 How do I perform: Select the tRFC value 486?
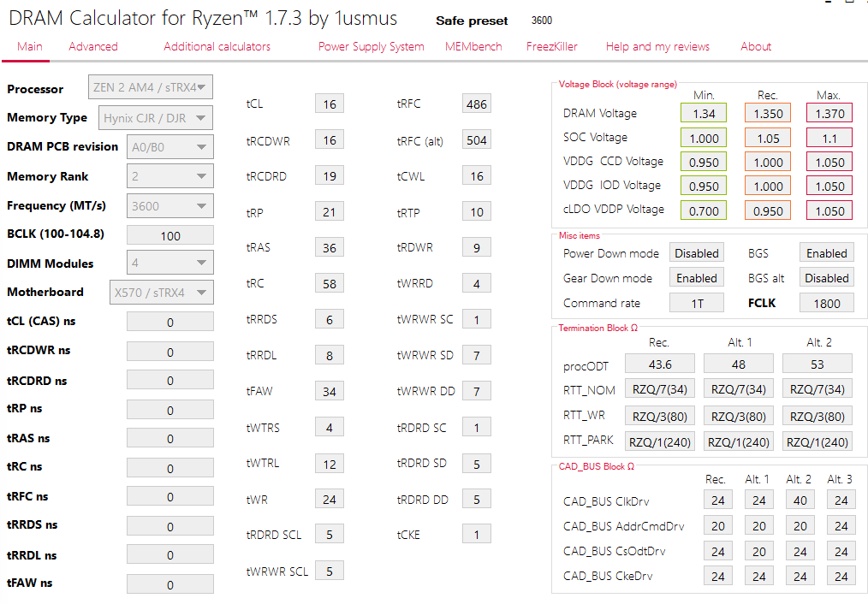(477, 104)
